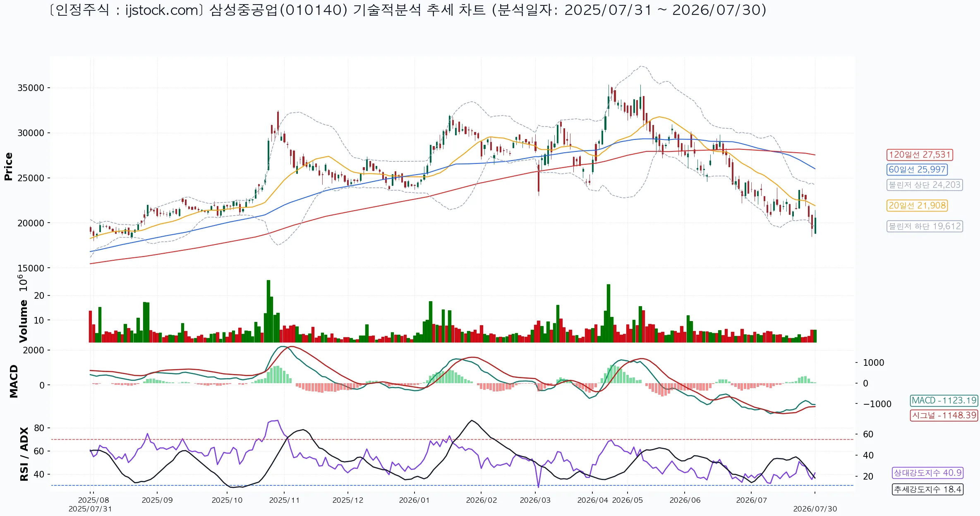Click the 2025/08 date axis label
The height and width of the screenshot is (516, 980).
[x=93, y=500]
